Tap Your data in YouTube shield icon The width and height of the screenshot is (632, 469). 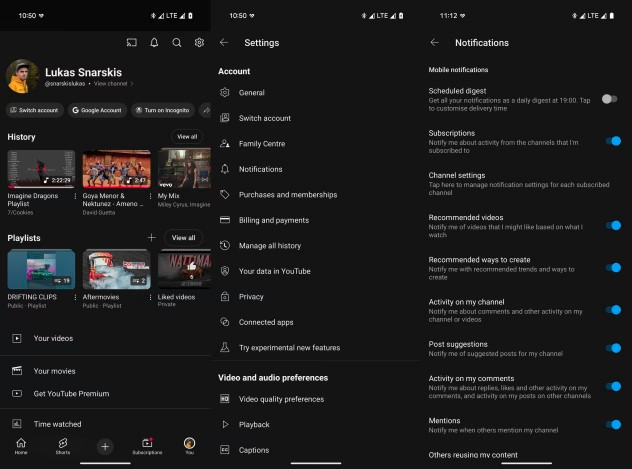pos(225,271)
